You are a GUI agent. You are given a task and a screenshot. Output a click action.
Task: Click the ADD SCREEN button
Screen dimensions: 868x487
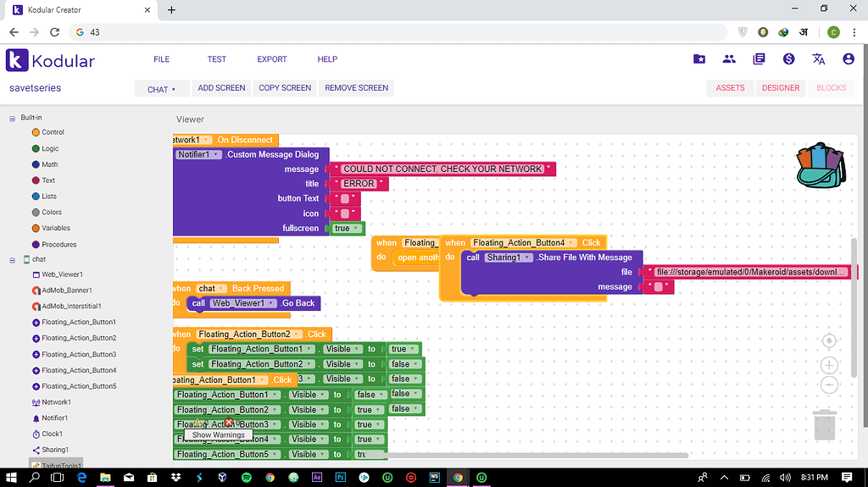(221, 88)
